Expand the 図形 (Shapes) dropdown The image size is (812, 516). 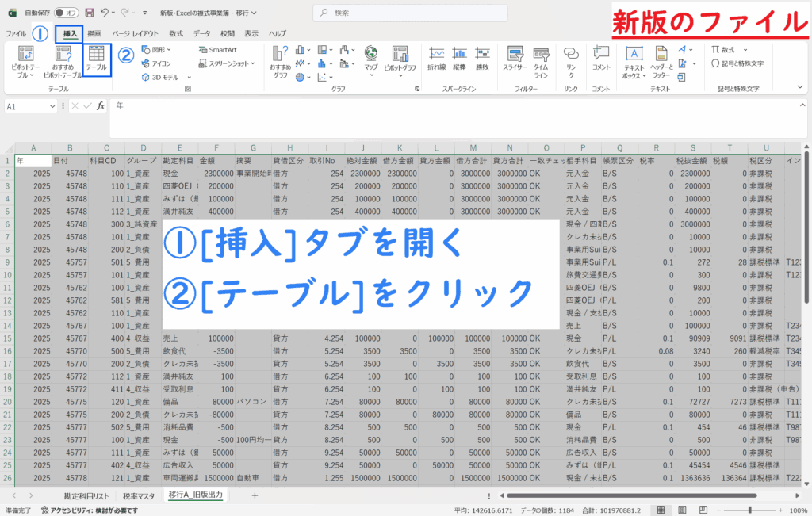[157, 49]
